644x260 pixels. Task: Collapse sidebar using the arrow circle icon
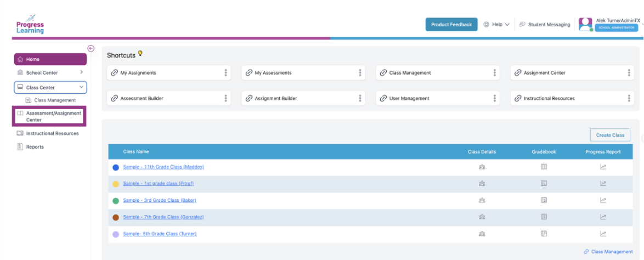pyautogui.click(x=91, y=48)
